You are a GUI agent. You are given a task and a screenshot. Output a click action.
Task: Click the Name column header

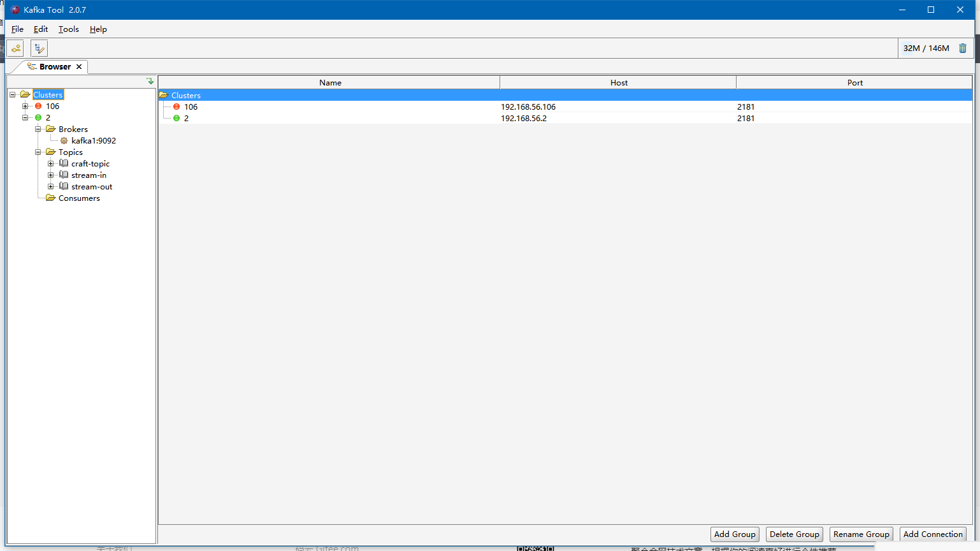point(330,83)
